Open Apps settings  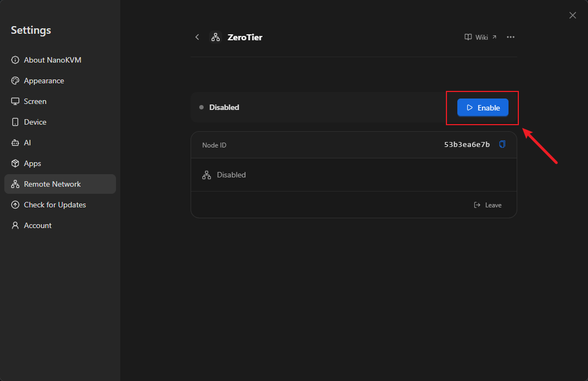60,163
